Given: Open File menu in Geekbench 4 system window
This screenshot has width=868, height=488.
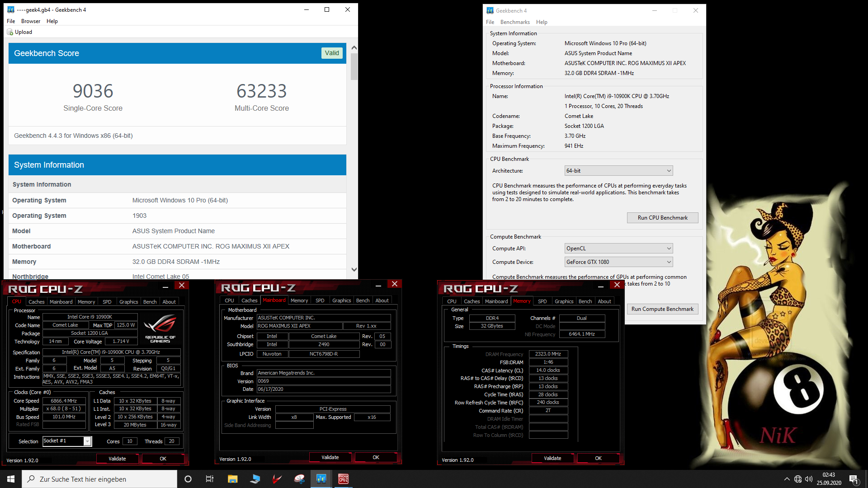Looking at the screenshot, I should click(x=490, y=22).
